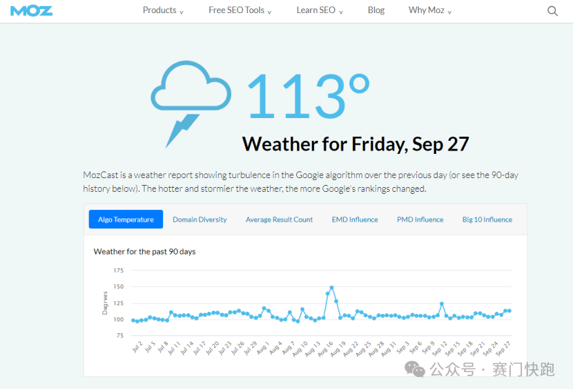Open the Why Moz dropdown
Image resolution: width=573 pixels, height=392 pixels.
tap(429, 10)
